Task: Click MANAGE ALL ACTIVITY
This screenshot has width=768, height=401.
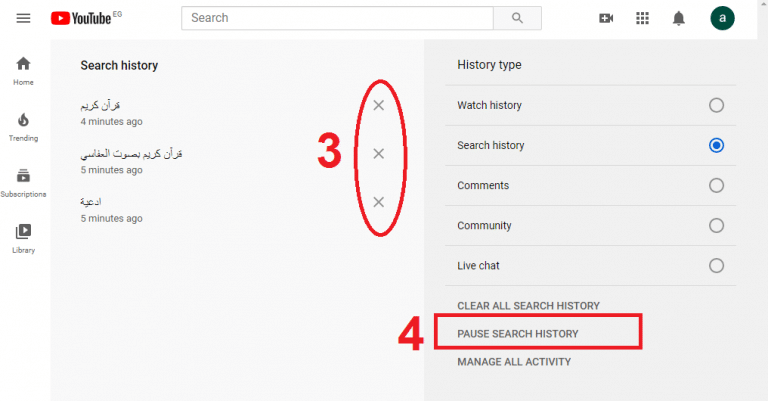Action: point(514,362)
